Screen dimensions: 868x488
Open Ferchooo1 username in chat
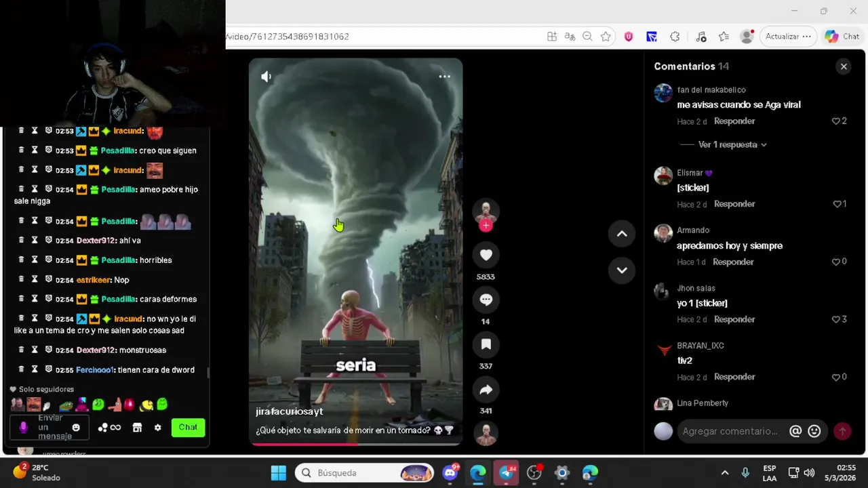[95, 370]
